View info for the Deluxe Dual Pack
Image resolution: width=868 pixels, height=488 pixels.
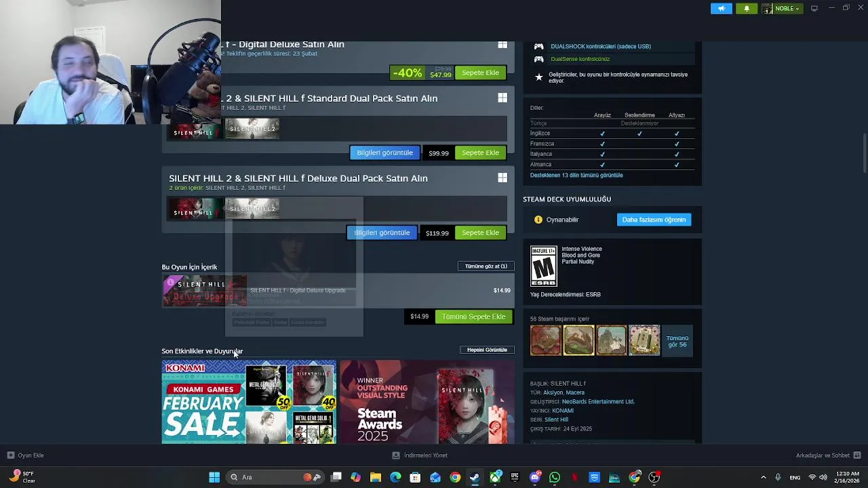point(382,232)
